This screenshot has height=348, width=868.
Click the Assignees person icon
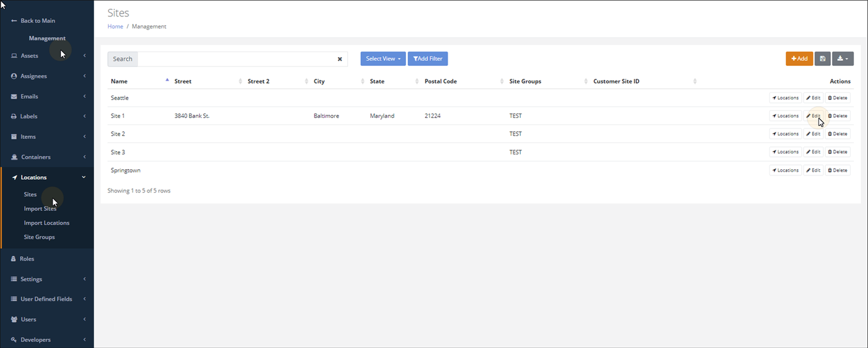click(x=14, y=76)
